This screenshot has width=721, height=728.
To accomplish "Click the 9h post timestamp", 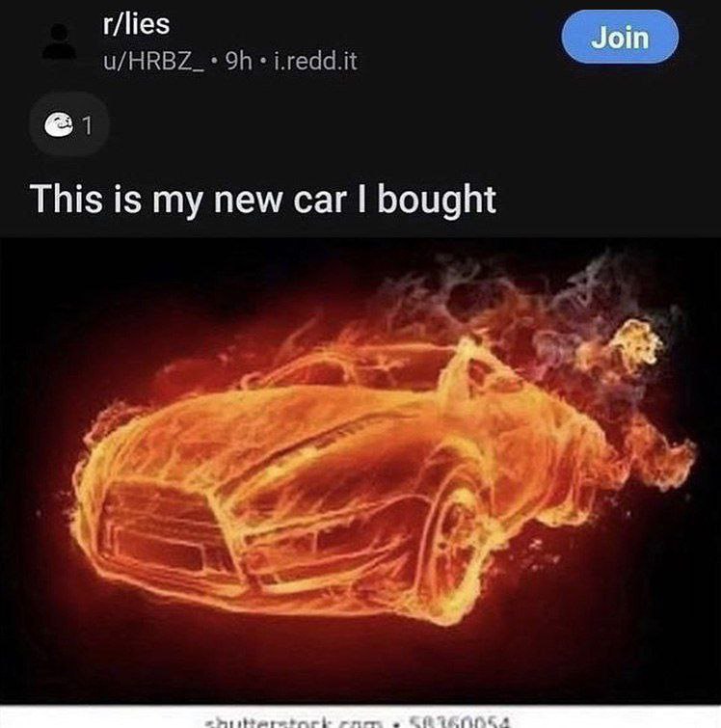I will point(239,62).
